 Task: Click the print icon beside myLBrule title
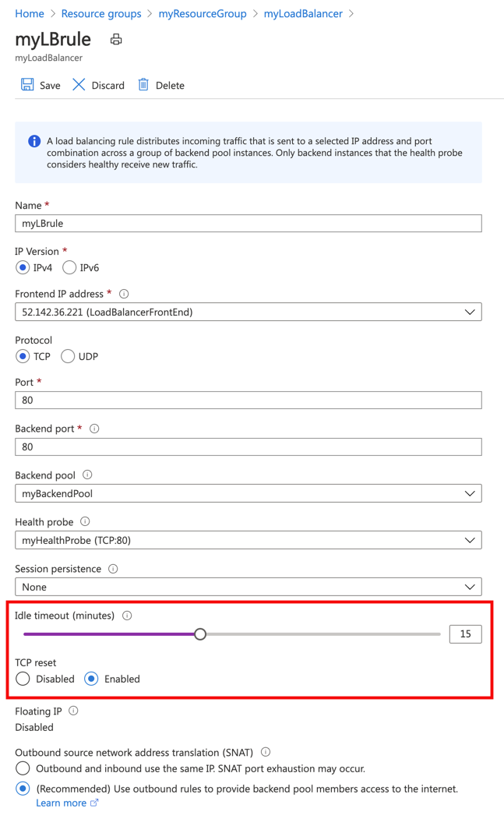point(116,40)
